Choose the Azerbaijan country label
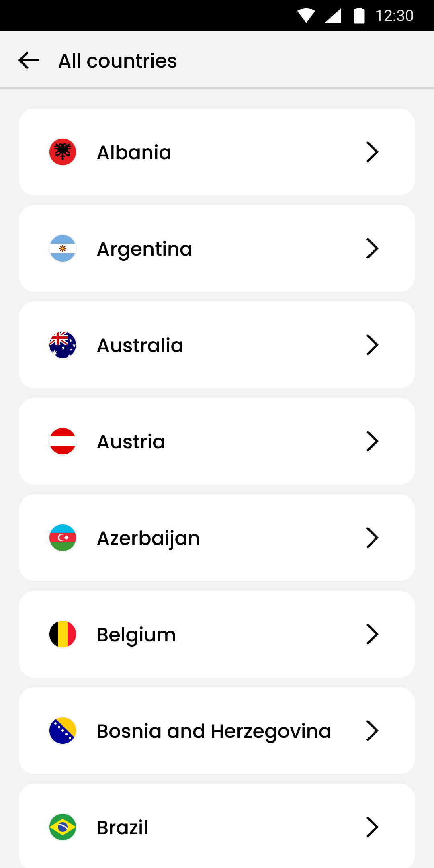The width and height of the screenshot is (434, 868). (148, 538)
